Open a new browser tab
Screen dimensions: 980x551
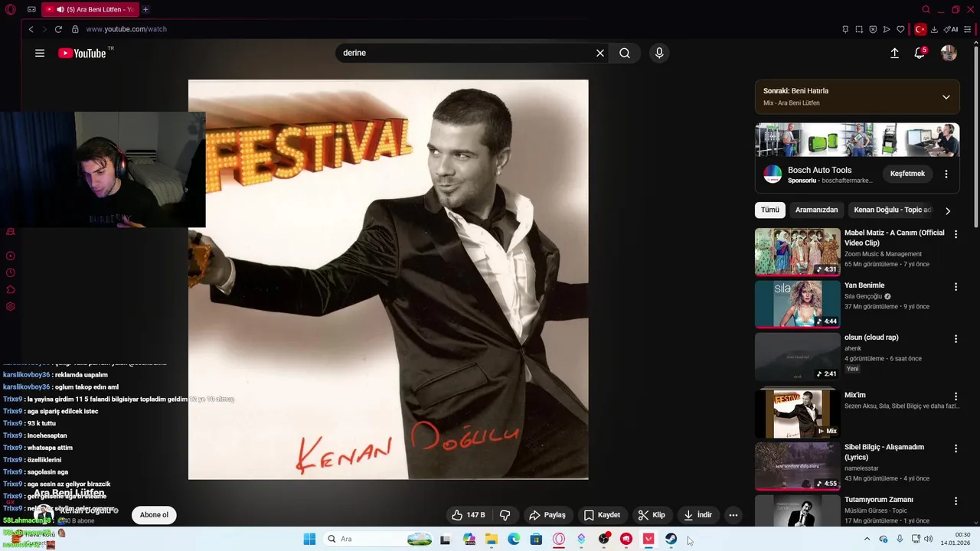click(145, 9)
